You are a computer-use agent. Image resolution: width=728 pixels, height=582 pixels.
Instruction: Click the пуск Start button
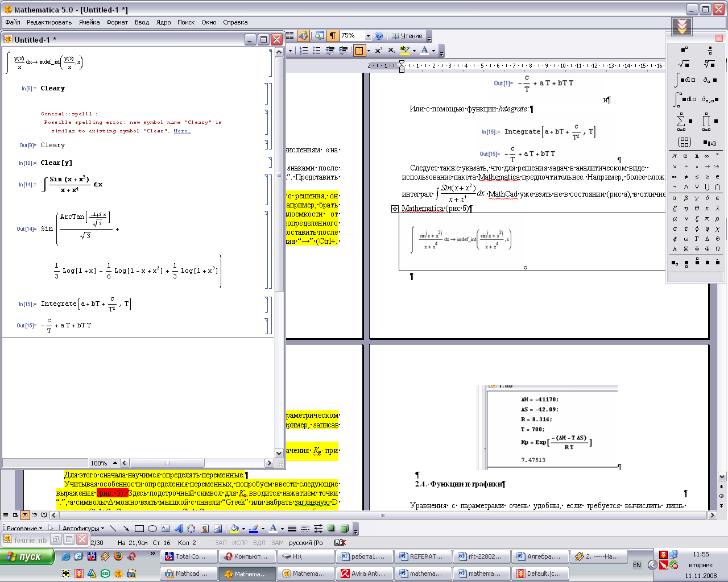pyautogui.click(x=27, y=556)
